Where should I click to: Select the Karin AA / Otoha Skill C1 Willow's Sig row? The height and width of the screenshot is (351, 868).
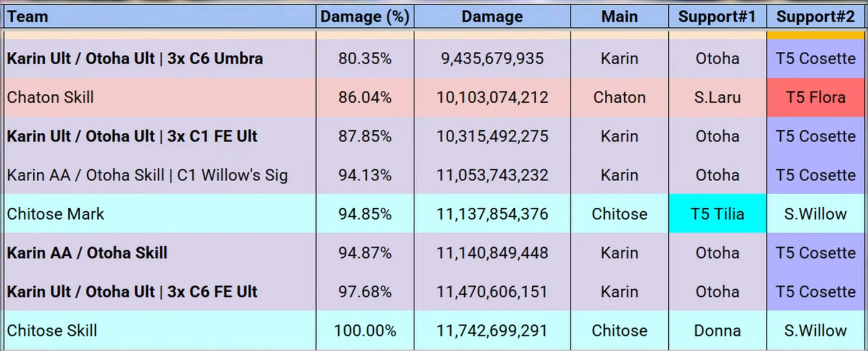tap(434, 175)
